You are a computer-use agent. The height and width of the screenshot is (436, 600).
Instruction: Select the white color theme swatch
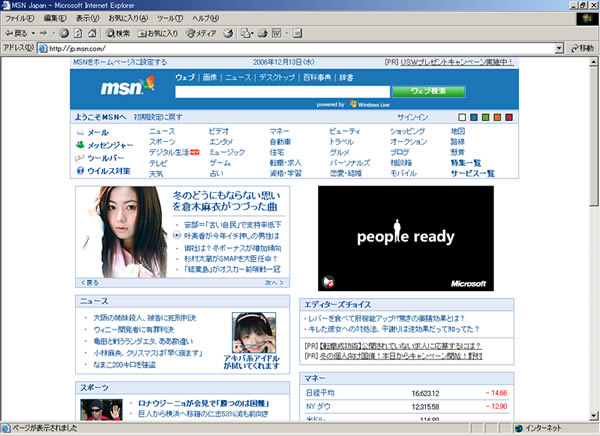462,117
